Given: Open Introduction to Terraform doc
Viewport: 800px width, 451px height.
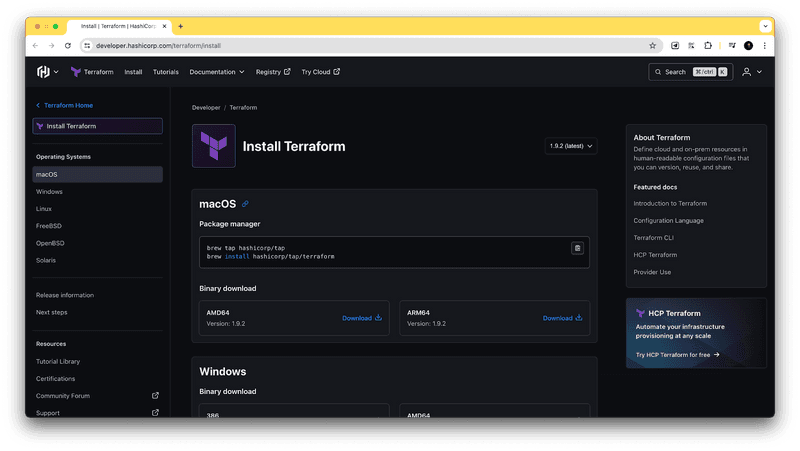Looking at the screenshot, I should pos(670,204).
